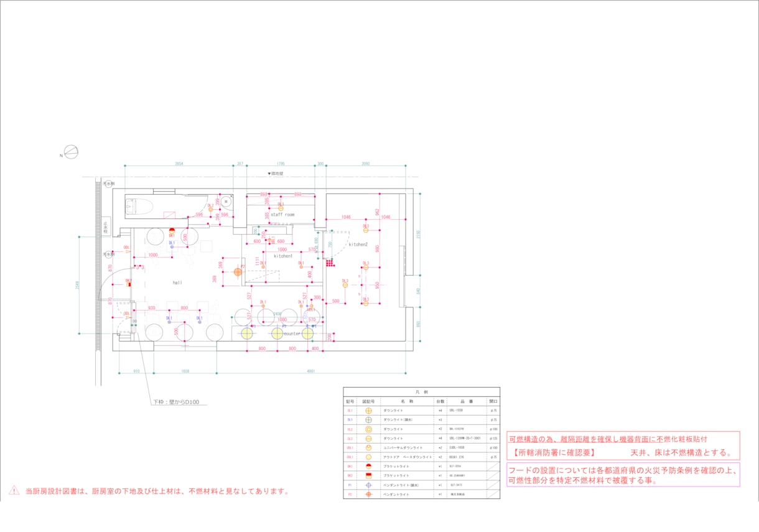759x532 pixels.
Task: Click the 'φ125' opening value in the legend
Action: point(493,439)
